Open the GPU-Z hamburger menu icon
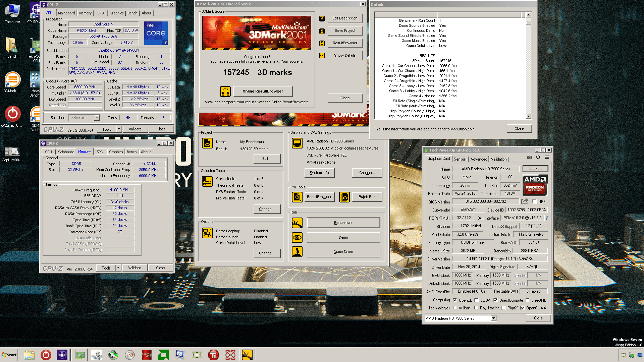 tap(547, 158)
